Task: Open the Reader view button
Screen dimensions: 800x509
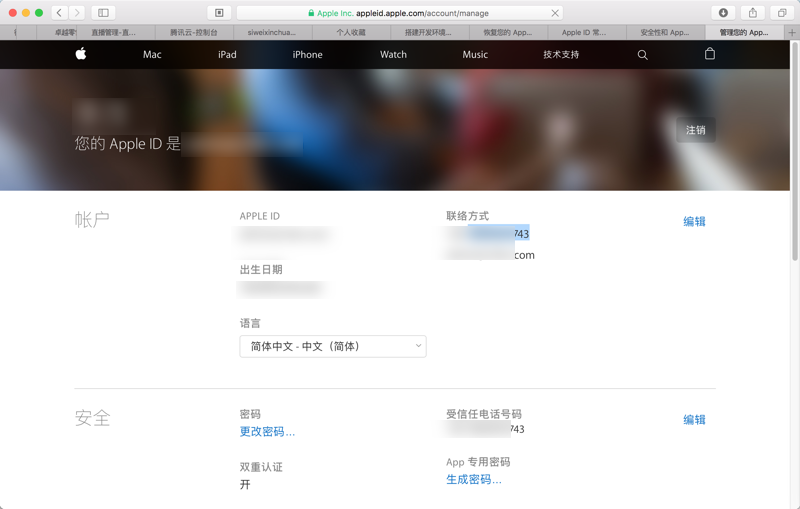Action: pyautogui.click(x=219, y=13)
